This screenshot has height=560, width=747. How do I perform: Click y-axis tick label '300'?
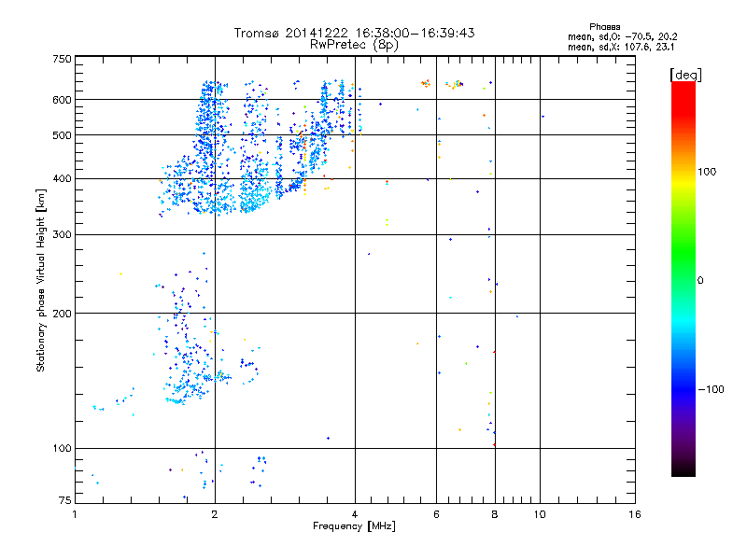coord(62,235)
